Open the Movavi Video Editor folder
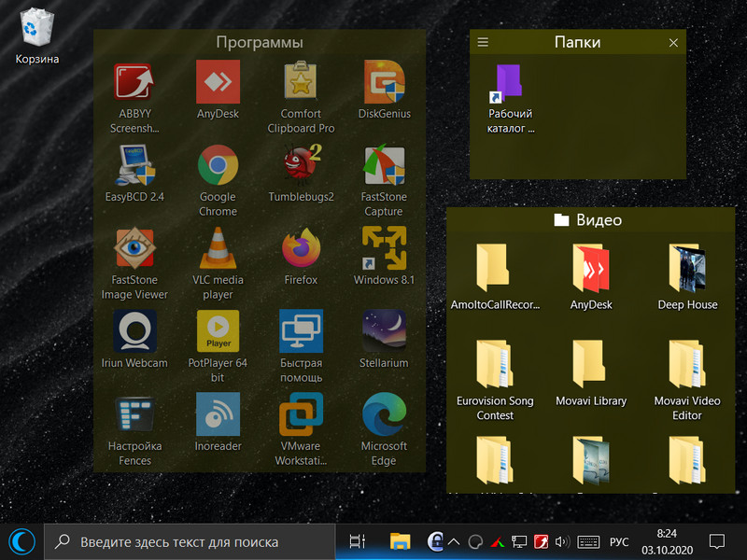747x560 pixels. [687, 380]
